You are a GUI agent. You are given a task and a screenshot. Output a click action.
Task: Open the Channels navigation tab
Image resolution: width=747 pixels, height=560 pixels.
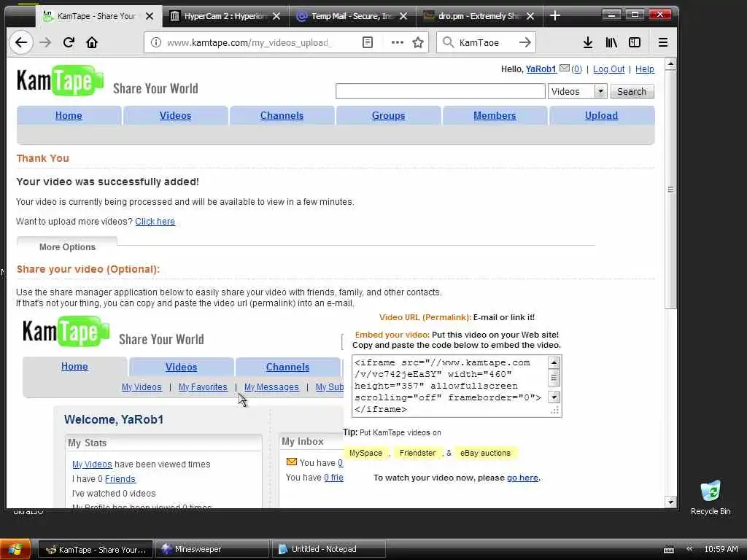pyautogui.click(x=282, y=115)
